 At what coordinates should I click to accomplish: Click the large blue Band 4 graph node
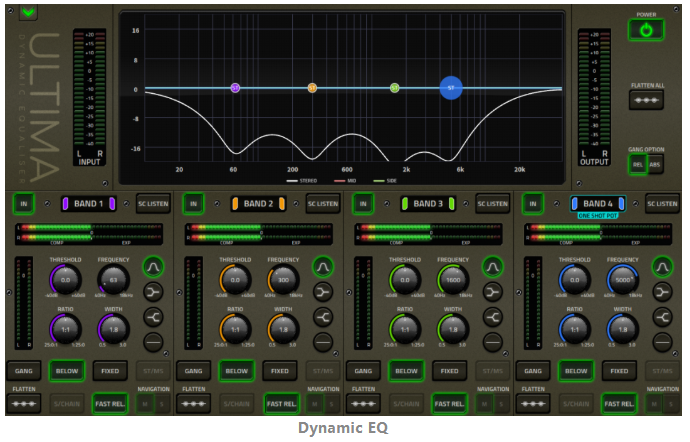point(451,88)
